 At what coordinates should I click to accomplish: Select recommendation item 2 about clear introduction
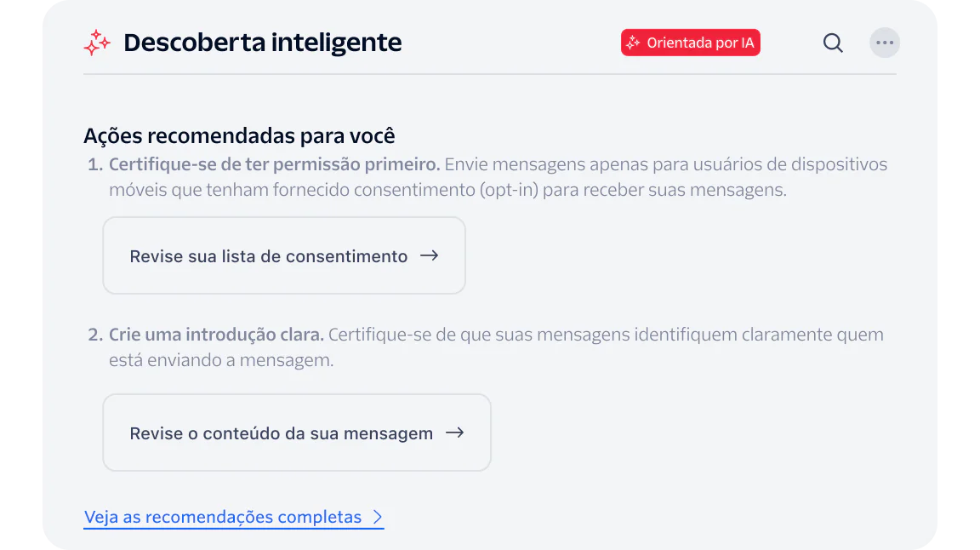[x=496, y=347]
